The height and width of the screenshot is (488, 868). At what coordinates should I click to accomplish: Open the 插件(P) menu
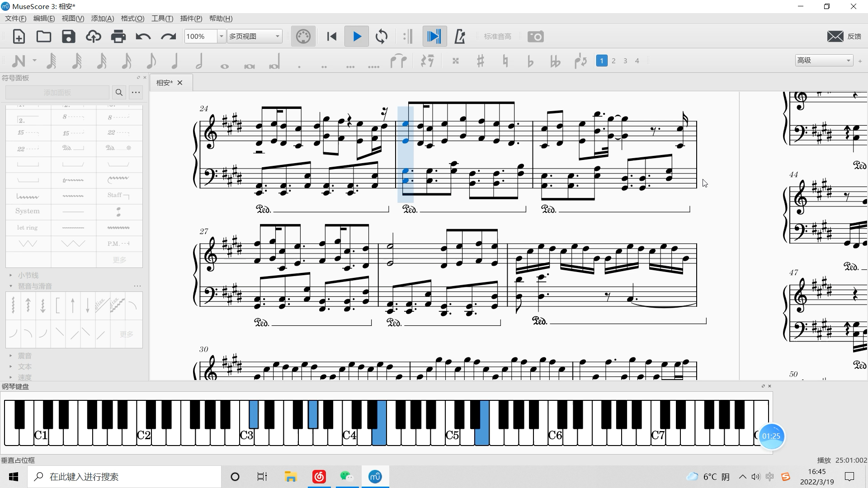191,19
